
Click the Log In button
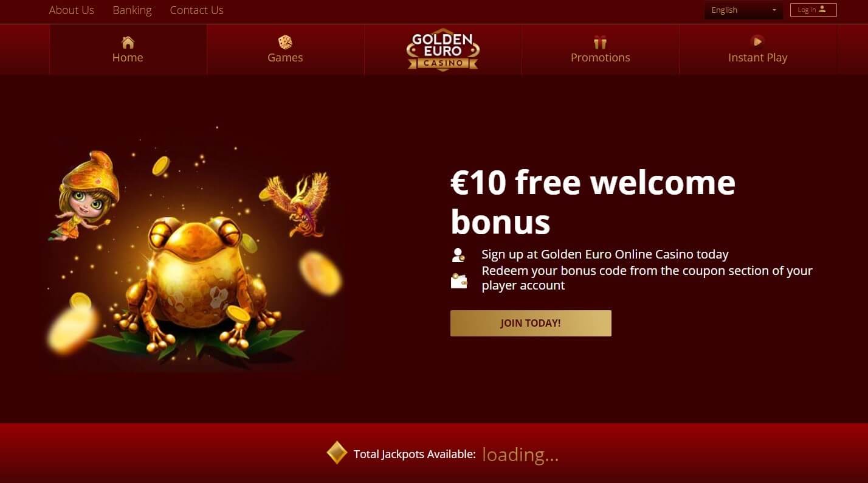coord(813,10)
